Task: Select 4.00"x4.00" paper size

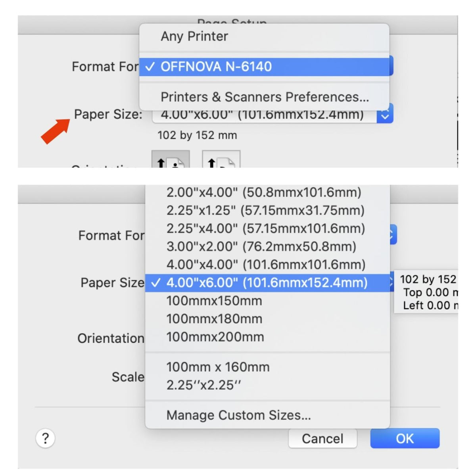Action: tap(266, 265)
